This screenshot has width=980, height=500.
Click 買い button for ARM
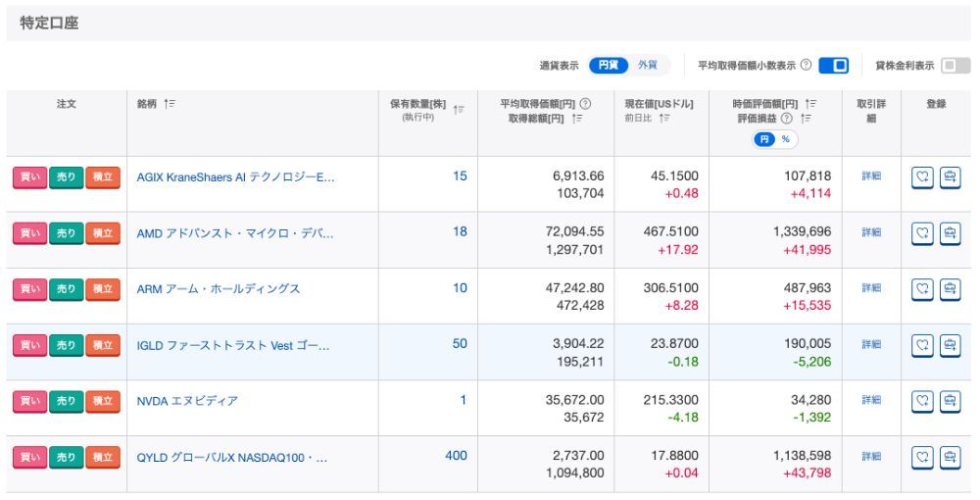coord(30,289)
